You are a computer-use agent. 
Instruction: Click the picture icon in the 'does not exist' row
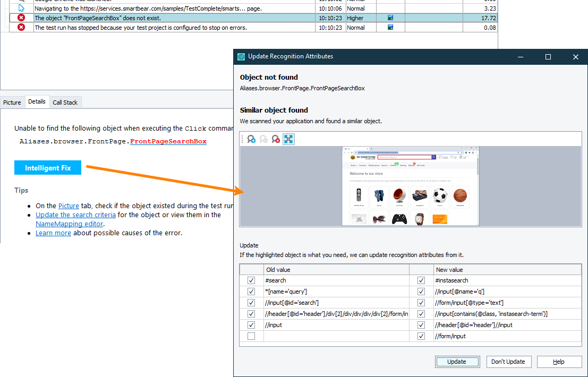point(390,18)
